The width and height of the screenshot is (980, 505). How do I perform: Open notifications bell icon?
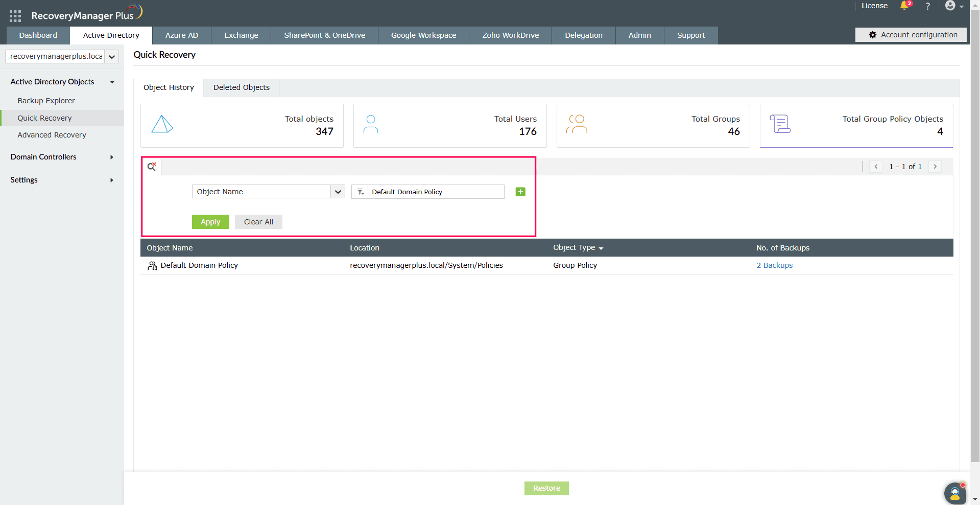[905, 6]
